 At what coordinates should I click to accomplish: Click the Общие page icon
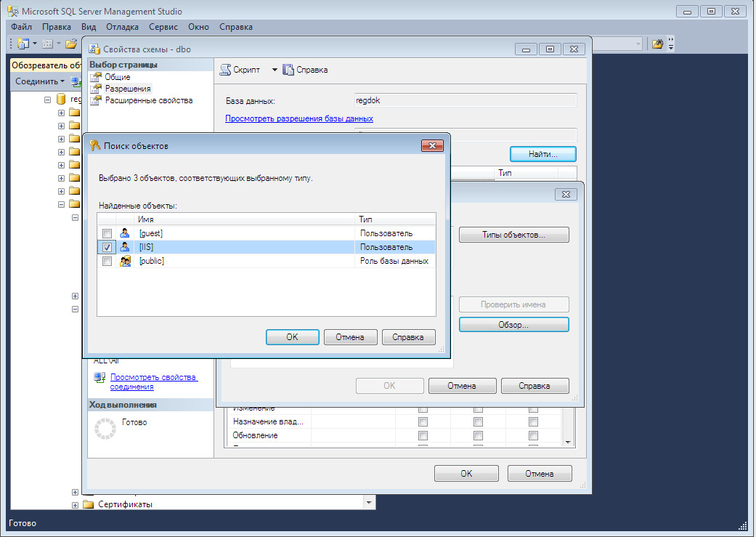[x=97, y=77]
